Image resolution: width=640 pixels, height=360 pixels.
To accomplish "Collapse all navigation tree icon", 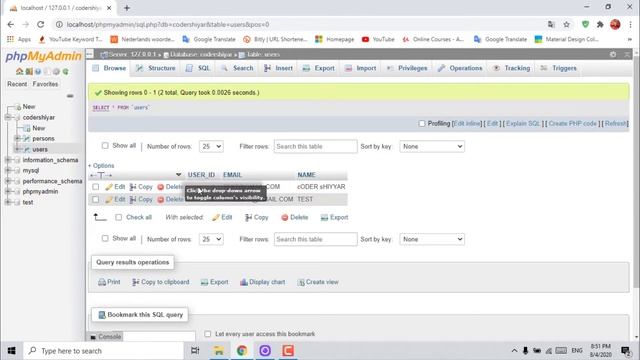I will [x=70, y=96].
